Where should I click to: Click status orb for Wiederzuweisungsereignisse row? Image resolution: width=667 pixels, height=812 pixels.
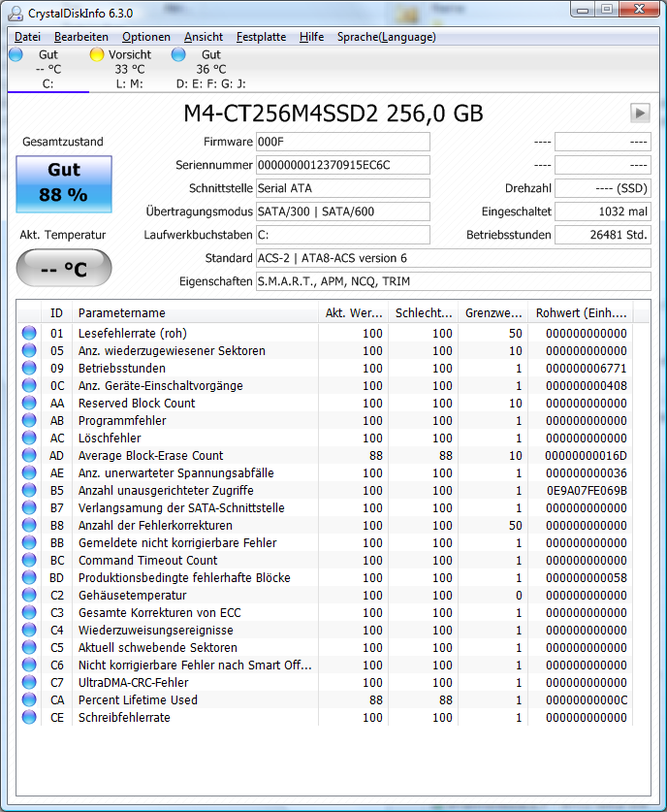(x=29, y=631)
